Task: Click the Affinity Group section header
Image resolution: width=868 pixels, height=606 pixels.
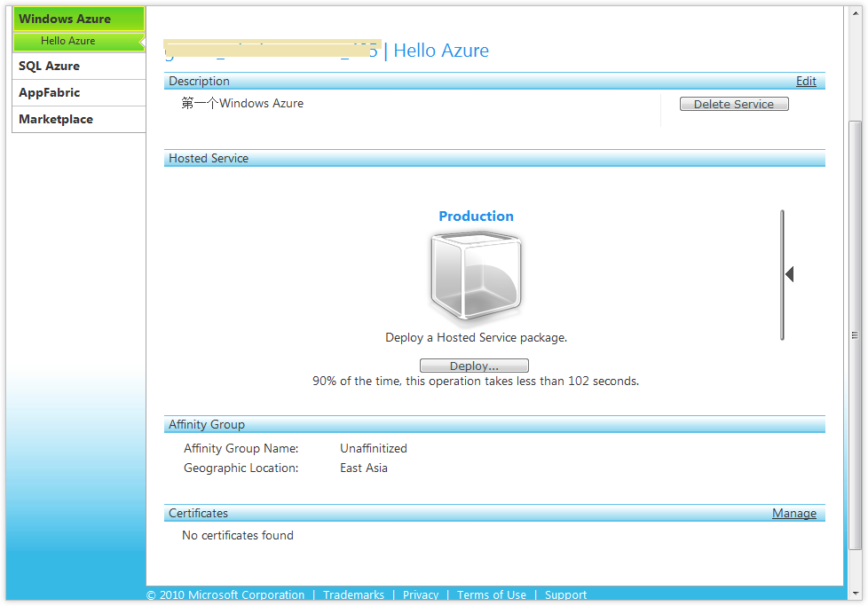Action: [494, 424]
